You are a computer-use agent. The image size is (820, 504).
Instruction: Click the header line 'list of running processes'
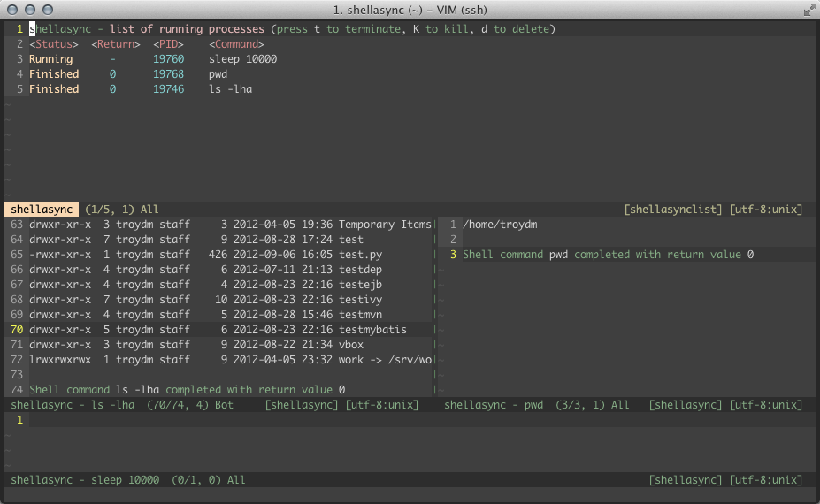[187, 29]
